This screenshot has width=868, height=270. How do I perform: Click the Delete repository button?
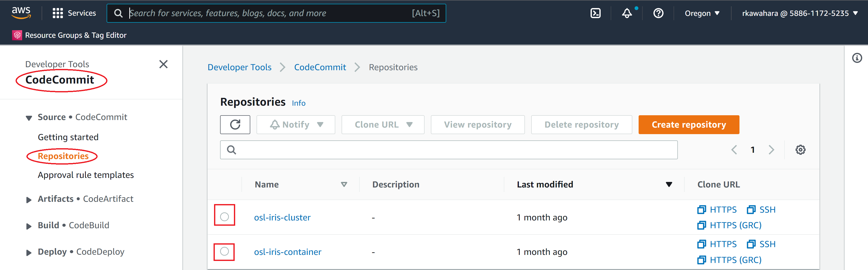click(x=582, y=125)
